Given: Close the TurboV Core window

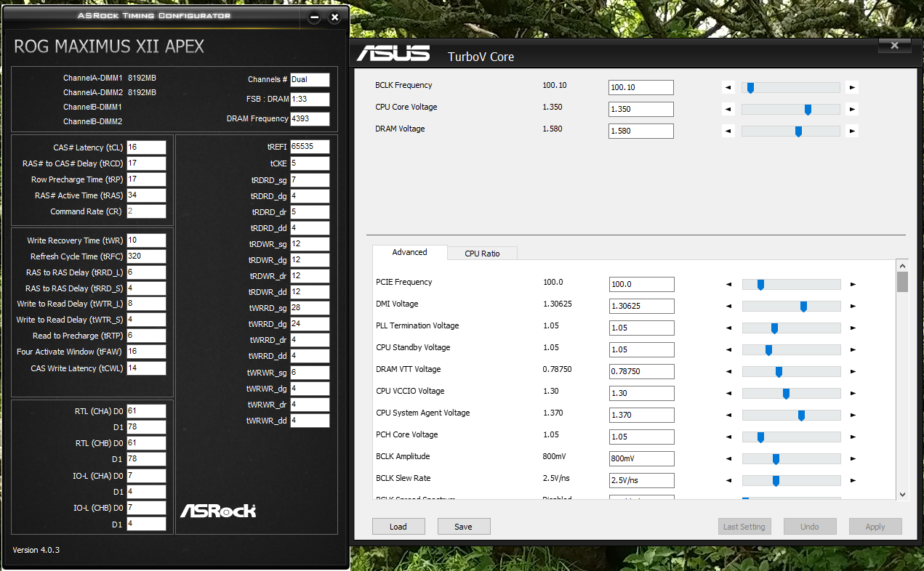Looking at the screenshot, I should pos(894,46).
